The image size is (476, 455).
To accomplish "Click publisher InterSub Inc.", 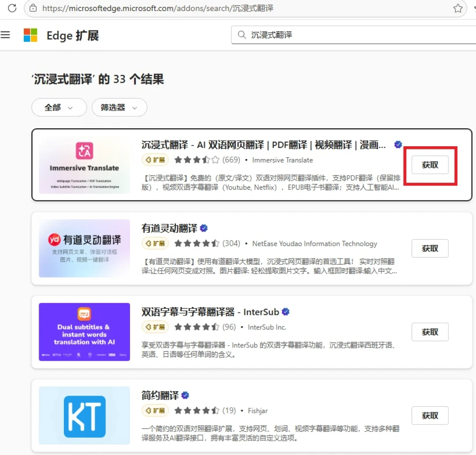I will click(267, 327).
